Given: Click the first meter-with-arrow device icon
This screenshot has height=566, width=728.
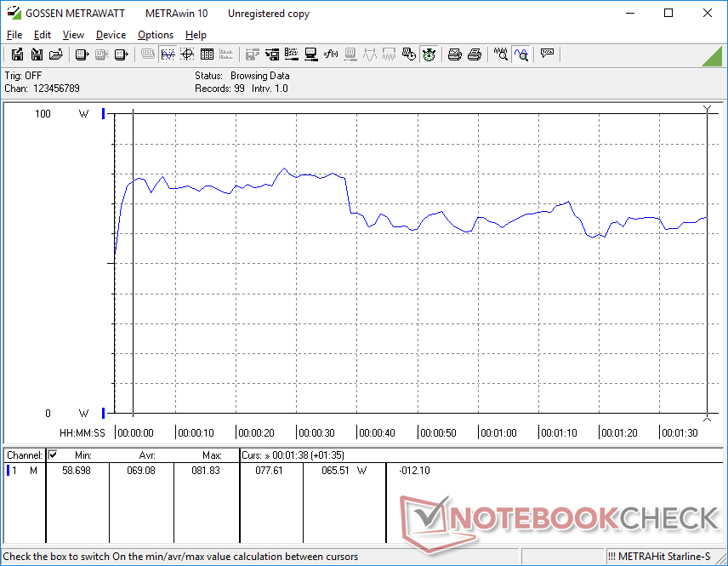Looking at the screenshot, I should click(82, 54).
